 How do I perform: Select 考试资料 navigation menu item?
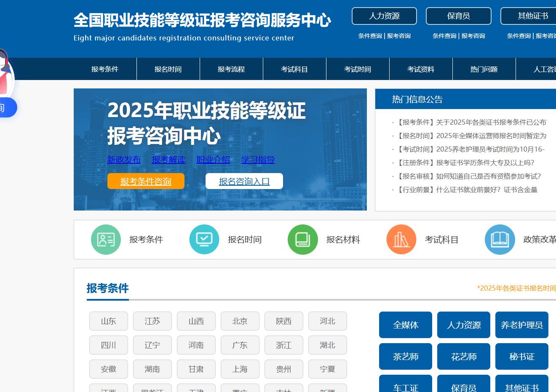point(421,69)
